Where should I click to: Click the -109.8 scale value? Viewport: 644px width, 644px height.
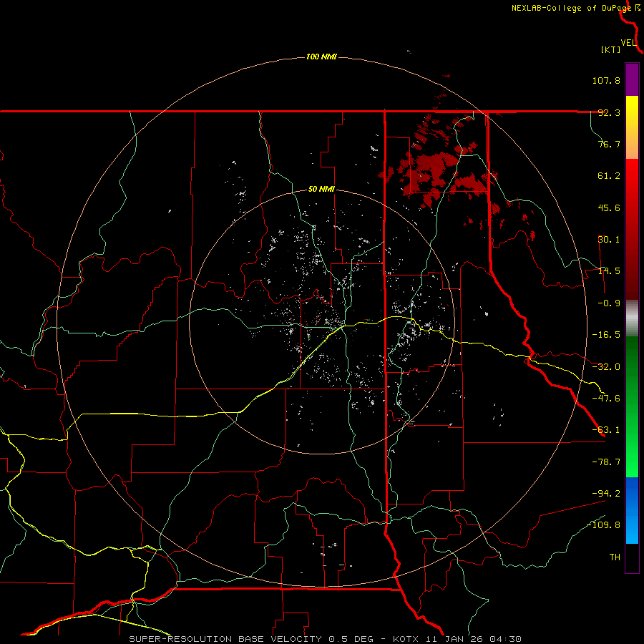[x=603, y=525]
